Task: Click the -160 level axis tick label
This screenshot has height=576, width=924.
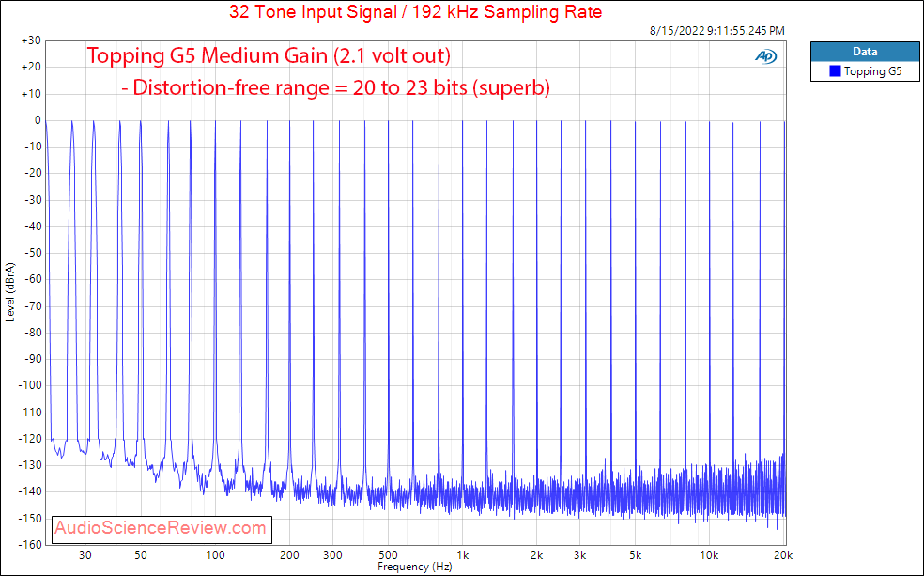Action: click(29, 545)
